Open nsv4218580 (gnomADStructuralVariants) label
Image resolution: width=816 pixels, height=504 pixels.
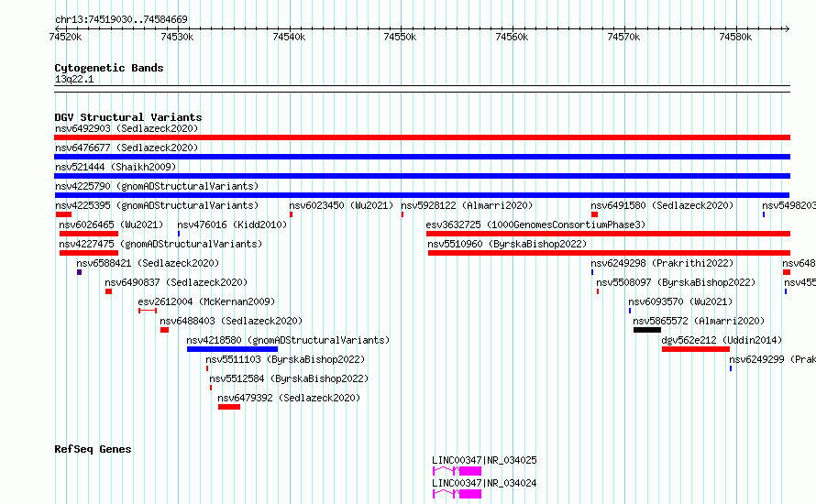[x=288, y=340]
